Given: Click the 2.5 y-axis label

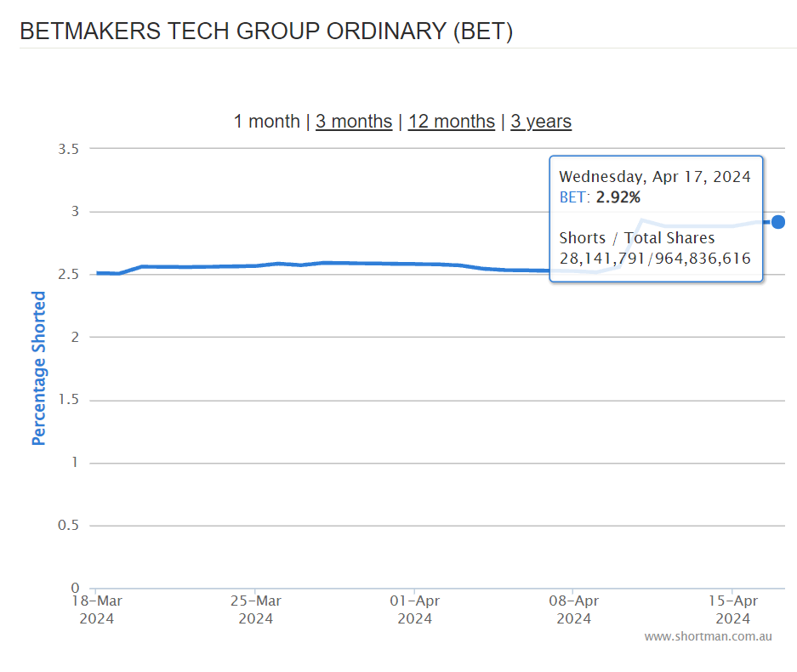Looking at the screenshot, I should [68, 275].
